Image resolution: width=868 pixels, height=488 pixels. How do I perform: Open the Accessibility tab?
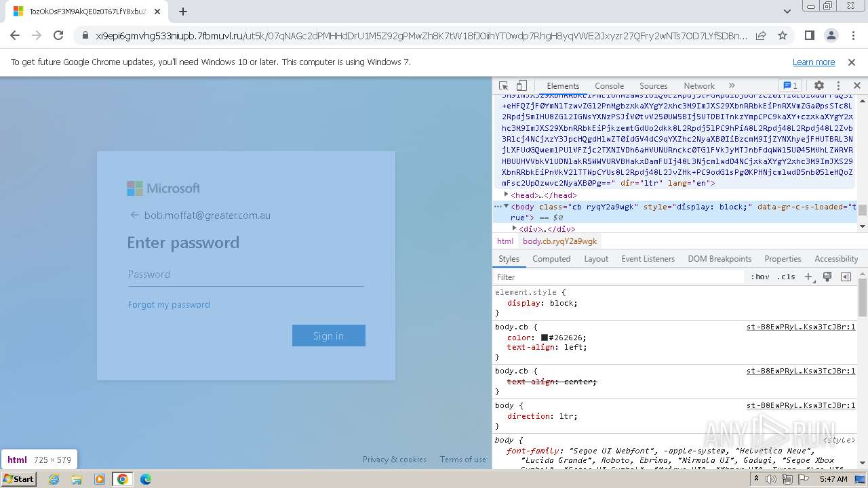836,259
